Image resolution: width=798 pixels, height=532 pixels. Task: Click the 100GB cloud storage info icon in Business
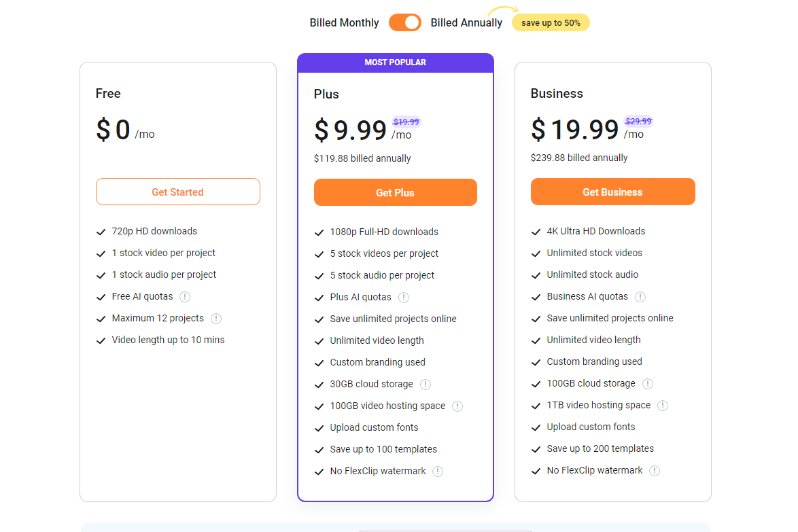(x=648, y=383)
